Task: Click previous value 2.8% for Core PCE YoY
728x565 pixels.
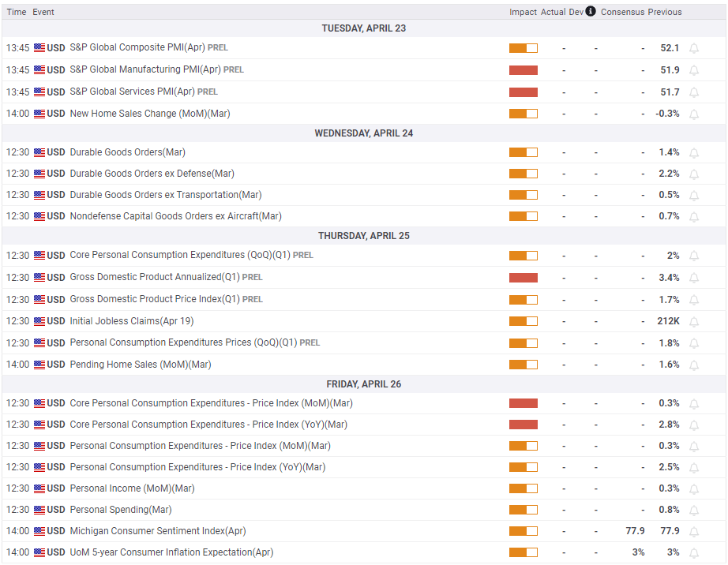Action: 669,425
